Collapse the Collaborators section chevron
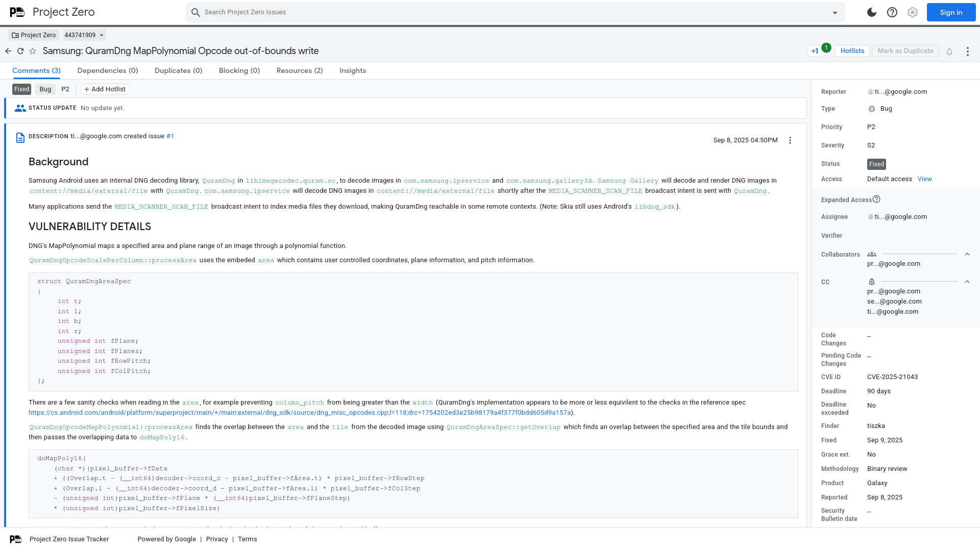 point(967,254)
